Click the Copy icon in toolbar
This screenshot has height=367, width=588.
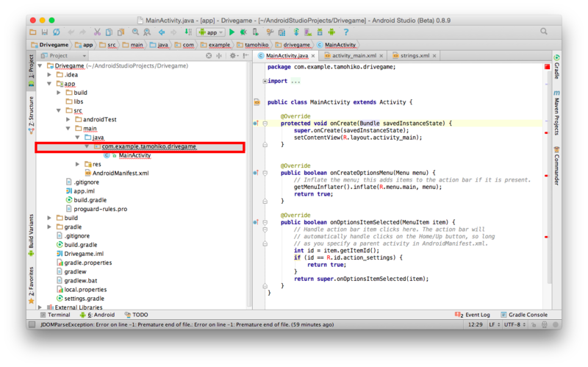109,32
